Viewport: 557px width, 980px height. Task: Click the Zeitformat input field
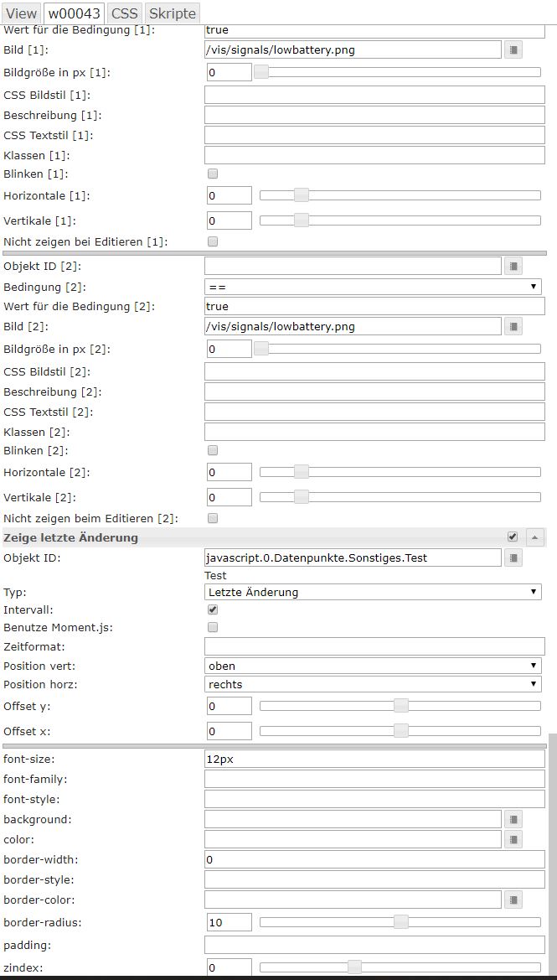point(374,646)
